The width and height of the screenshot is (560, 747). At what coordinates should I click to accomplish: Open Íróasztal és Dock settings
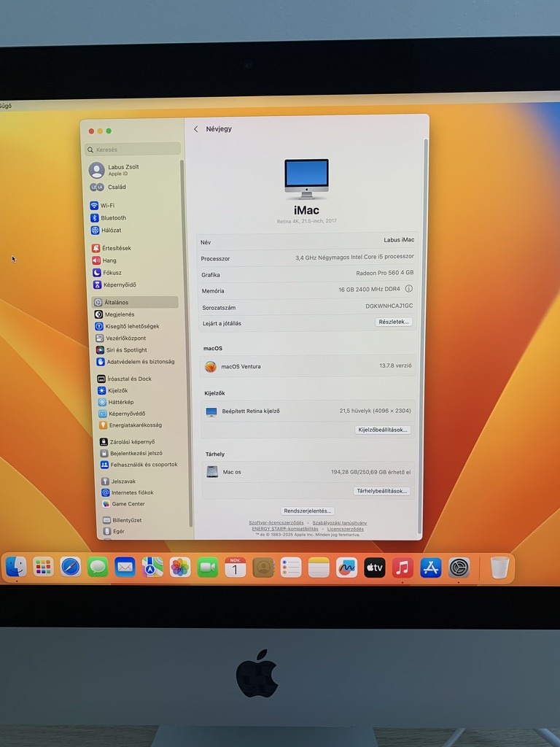coord(125,379)
